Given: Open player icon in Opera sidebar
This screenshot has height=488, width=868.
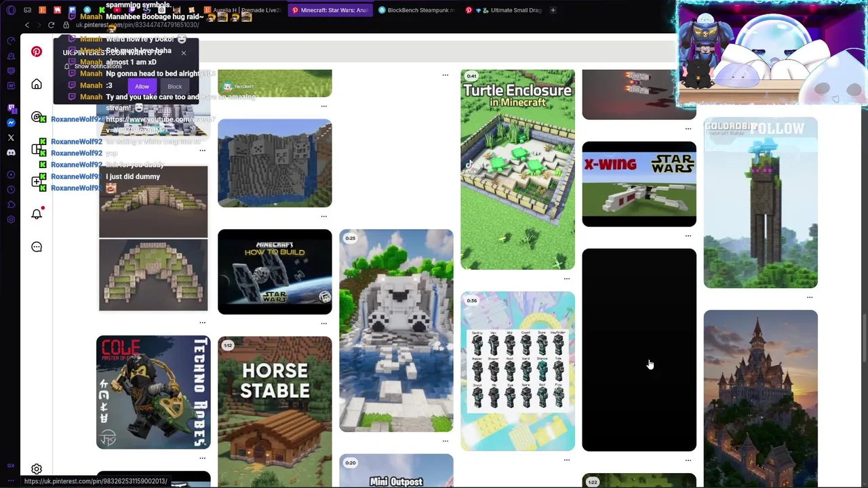Looking at the screenshot, I should [11, 175].
